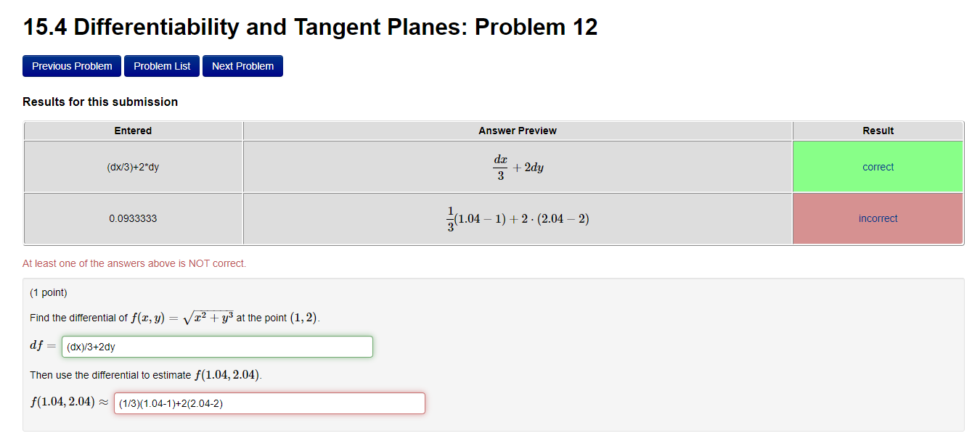Click the second row answer preview expression
The height and width of the screenshot is (441, 980).
517,218
